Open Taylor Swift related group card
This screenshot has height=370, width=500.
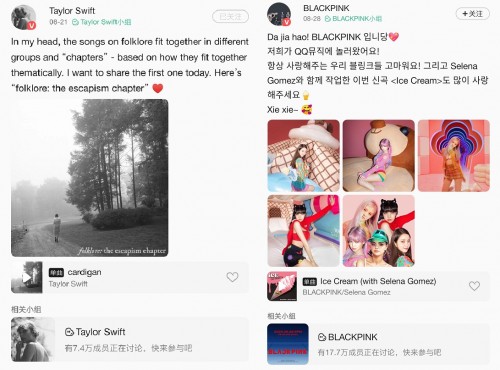click(130, 340)
